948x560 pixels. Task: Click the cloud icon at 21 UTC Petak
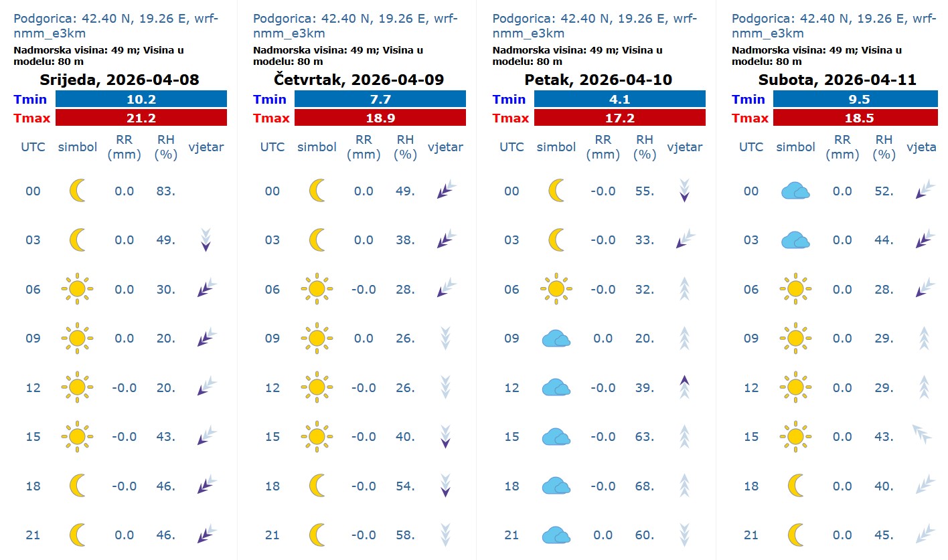556,535
